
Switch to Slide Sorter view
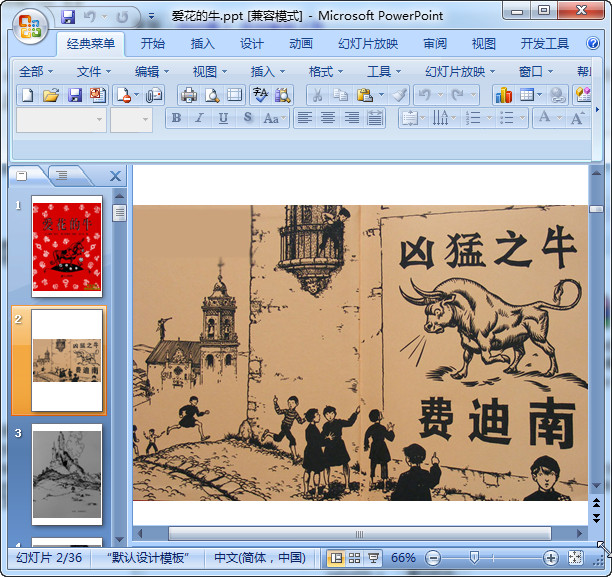pyautogui.click(x=354, y=558)
